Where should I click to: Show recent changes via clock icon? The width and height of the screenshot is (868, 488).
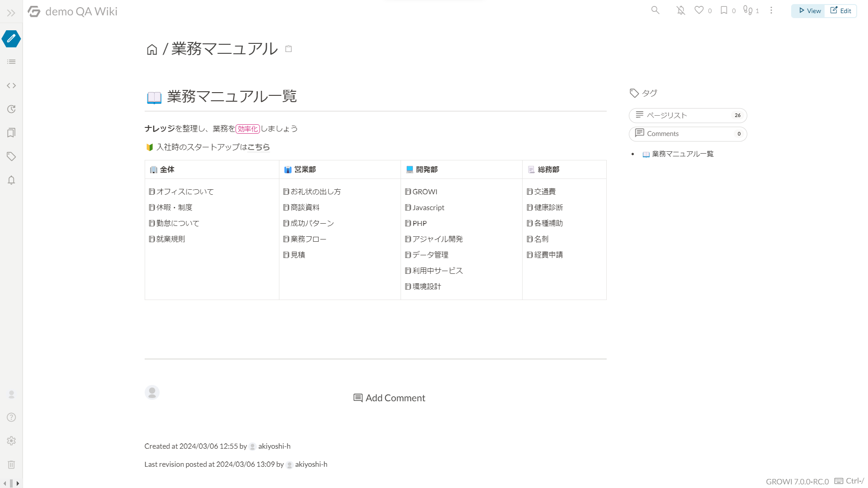click(x=11, y=109)
